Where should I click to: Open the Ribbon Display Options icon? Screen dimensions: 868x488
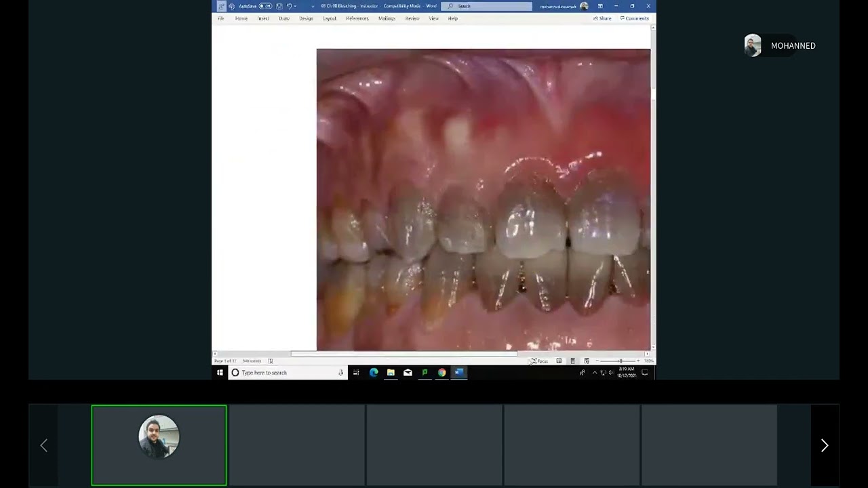pos(600,6)
